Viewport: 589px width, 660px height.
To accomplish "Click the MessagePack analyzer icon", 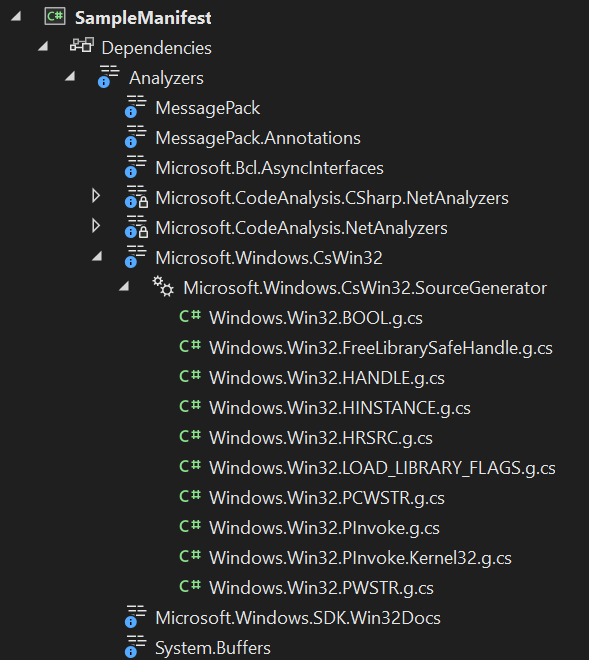I will [x=136, y=106].
